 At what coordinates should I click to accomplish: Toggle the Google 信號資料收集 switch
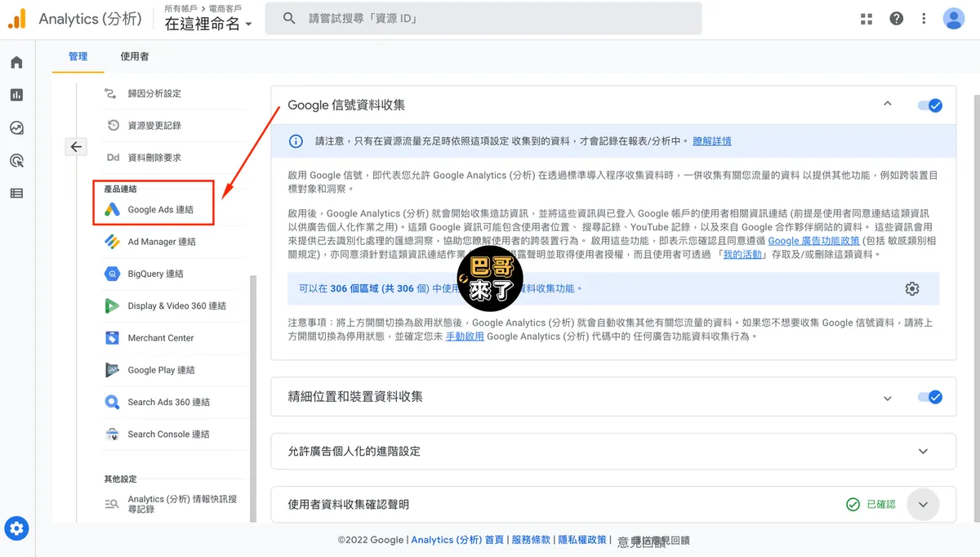click(x=930, y=105)
